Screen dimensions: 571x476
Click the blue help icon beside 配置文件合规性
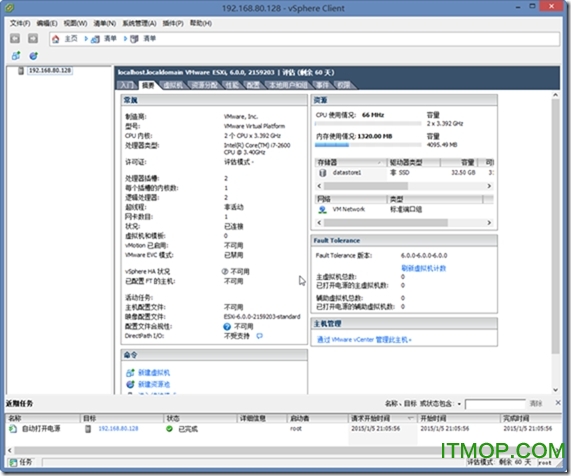227,326
